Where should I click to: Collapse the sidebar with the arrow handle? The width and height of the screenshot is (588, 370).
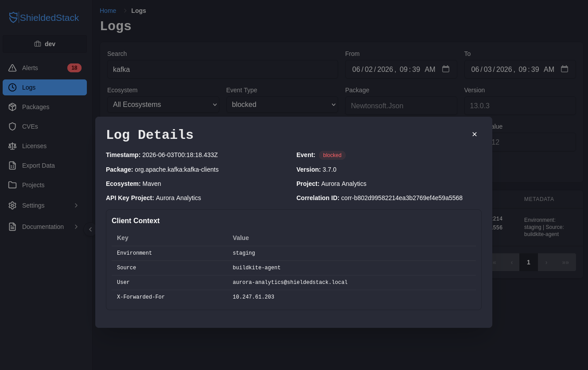click(x=90, y=229)
